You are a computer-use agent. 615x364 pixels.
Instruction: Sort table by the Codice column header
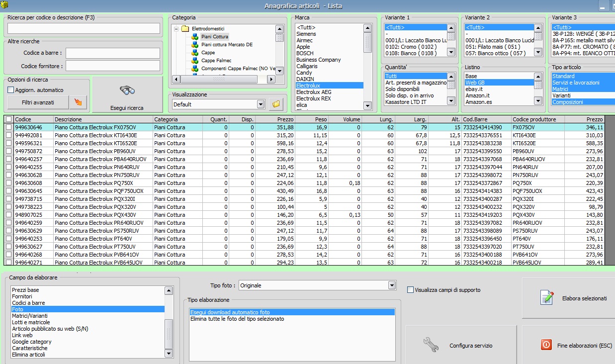click(33, 119)
